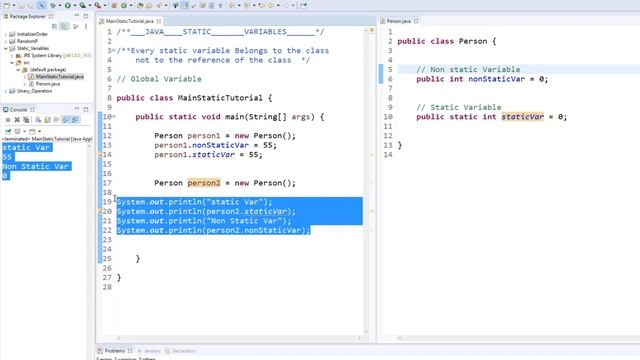
Task: Collapse Javadoc comment fold on line 3
Action: tap(114, 50)
